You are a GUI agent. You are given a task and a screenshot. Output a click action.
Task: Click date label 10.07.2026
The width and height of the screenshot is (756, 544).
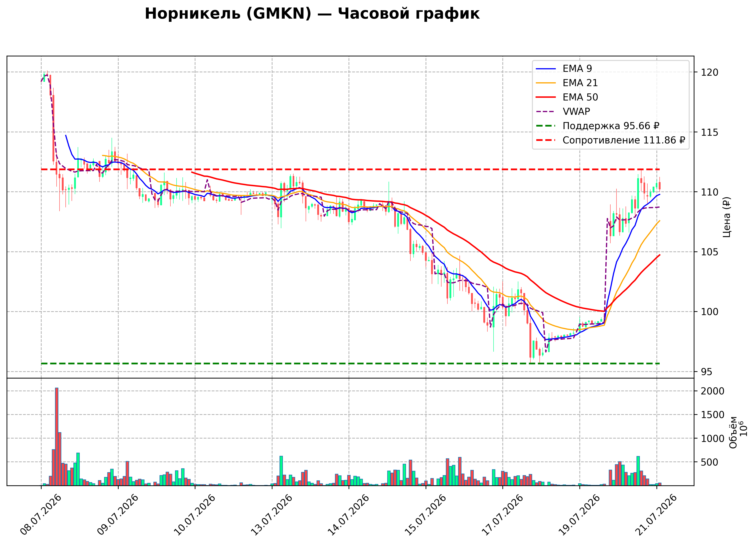[x=195, y=515]
